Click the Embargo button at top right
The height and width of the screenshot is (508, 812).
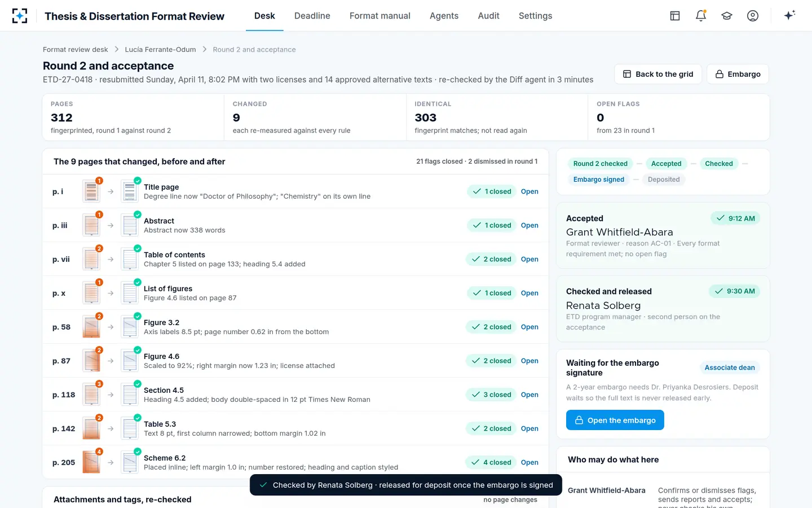tap(738, 74)
